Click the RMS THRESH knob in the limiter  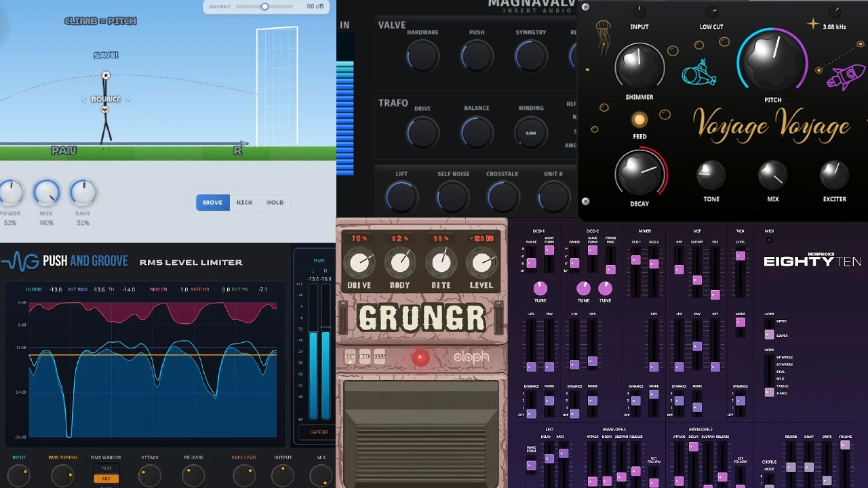(x=62, y=476)
